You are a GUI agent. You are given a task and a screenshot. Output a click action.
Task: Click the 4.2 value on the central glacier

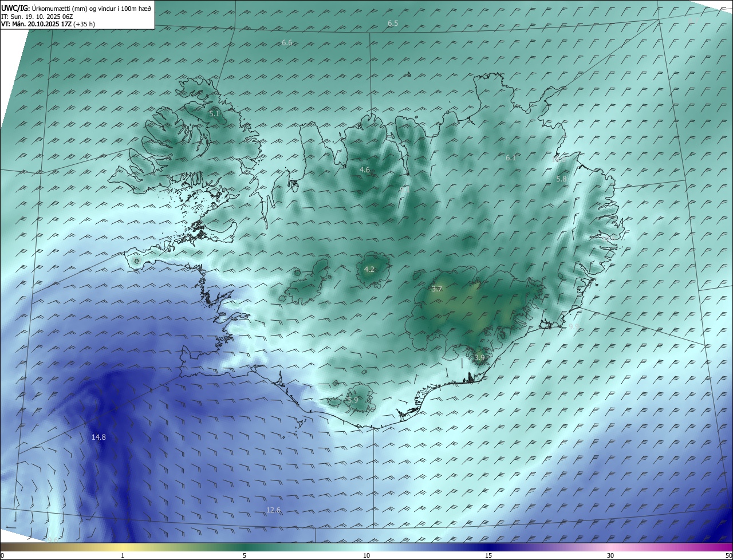369,270
